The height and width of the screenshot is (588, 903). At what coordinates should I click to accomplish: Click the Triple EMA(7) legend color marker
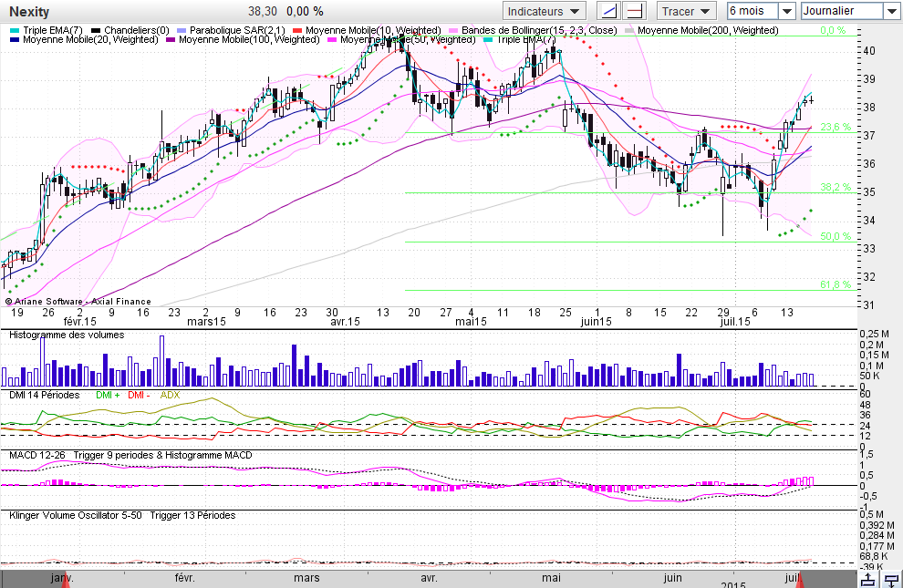15,30
